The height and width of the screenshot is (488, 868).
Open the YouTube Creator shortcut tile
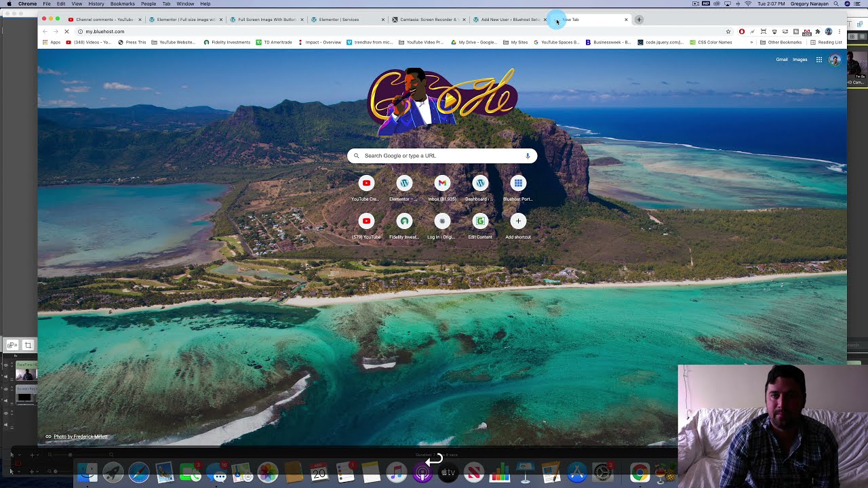[366, 183]
